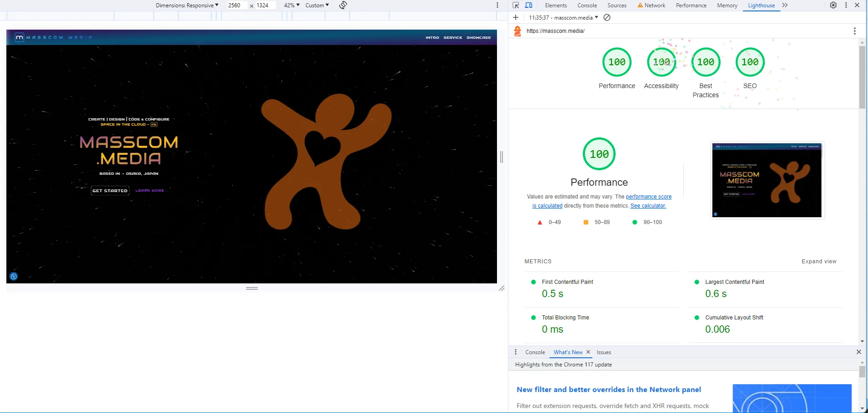
Task: Toggle device toolbar icon in DevTools
Action: tap(528, 5)
